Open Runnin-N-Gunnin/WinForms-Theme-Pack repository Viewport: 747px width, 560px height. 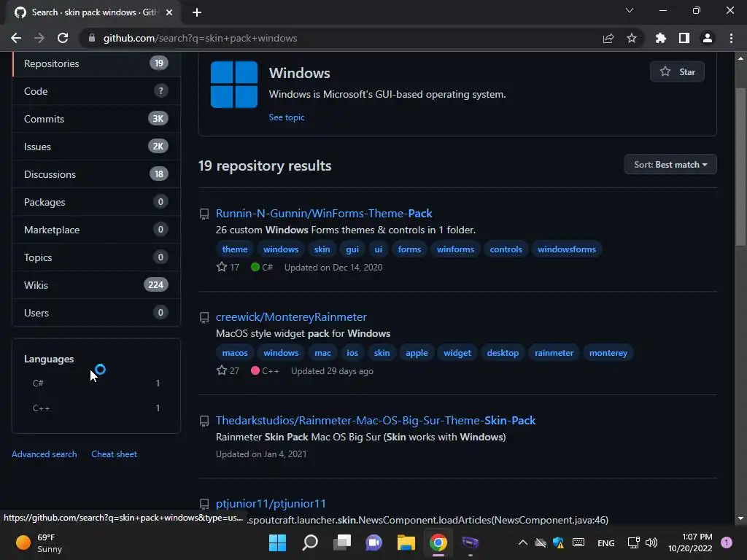[x=324, y=214]
